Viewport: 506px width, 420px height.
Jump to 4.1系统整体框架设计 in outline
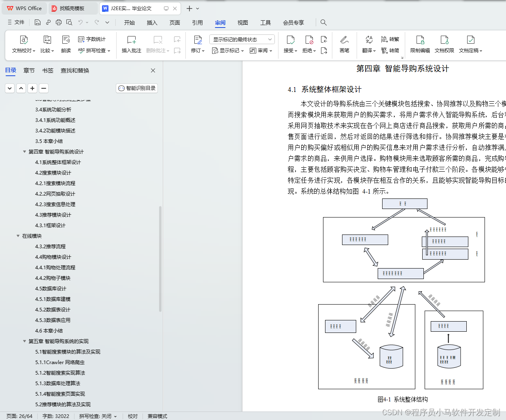(x=58, y=162)
